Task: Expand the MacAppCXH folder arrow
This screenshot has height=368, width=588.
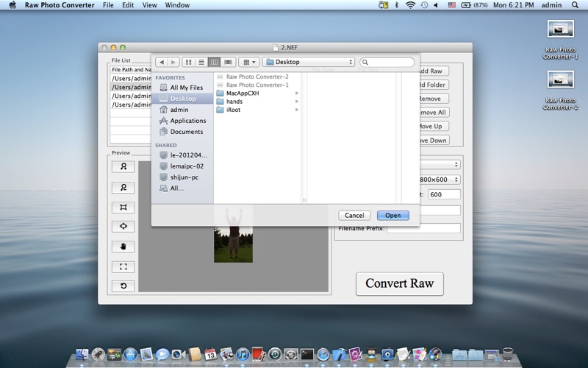Action: pos(297,93)
